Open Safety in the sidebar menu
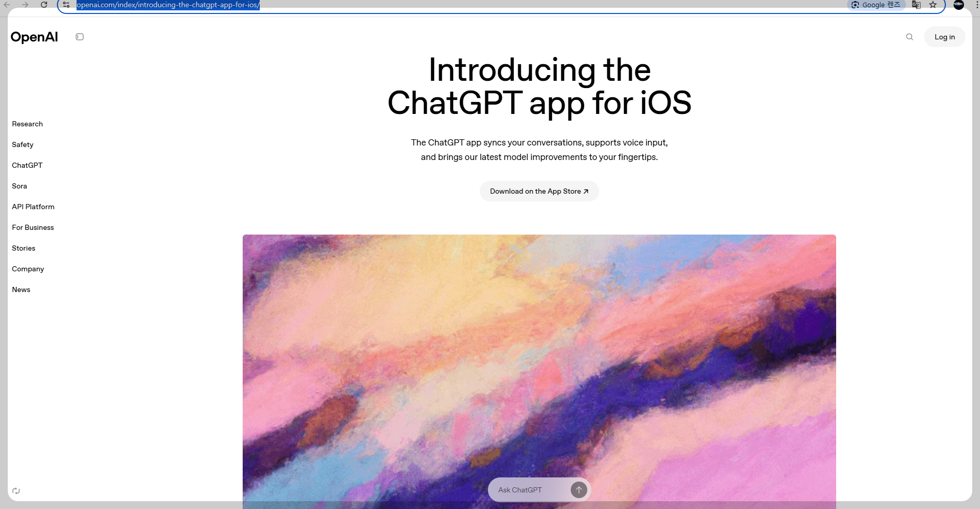This screenshot has width=980, height=509. [x=23, y=144]
